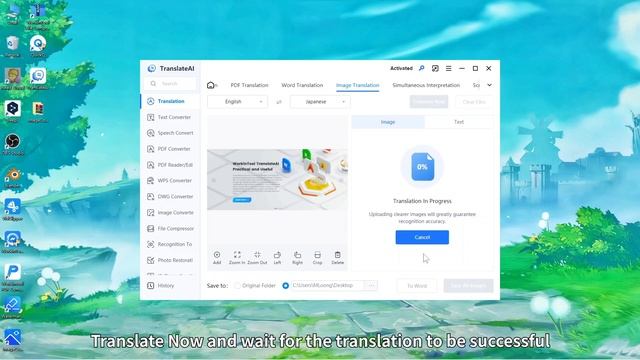
Task: Swap languages with the arrows icon
Action: point(279,102)
